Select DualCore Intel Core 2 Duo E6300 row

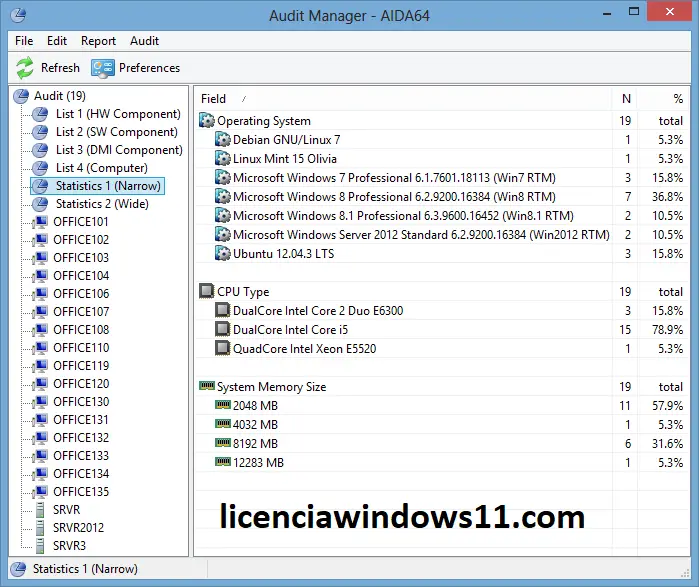(x=442, y=311)
